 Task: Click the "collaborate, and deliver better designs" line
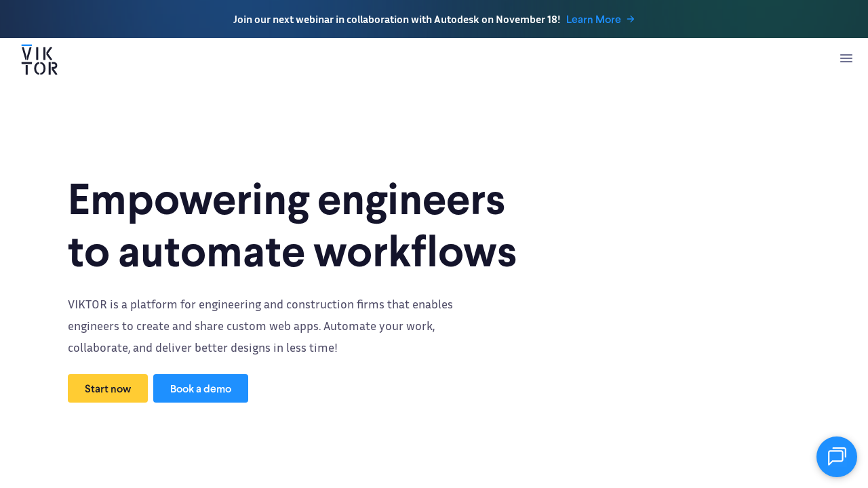pos(202,348)
